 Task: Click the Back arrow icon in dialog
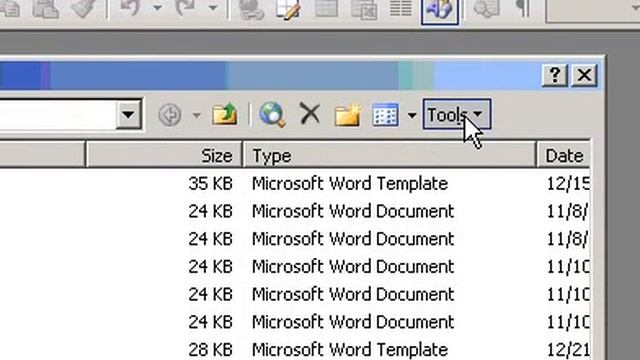[170, 115]
